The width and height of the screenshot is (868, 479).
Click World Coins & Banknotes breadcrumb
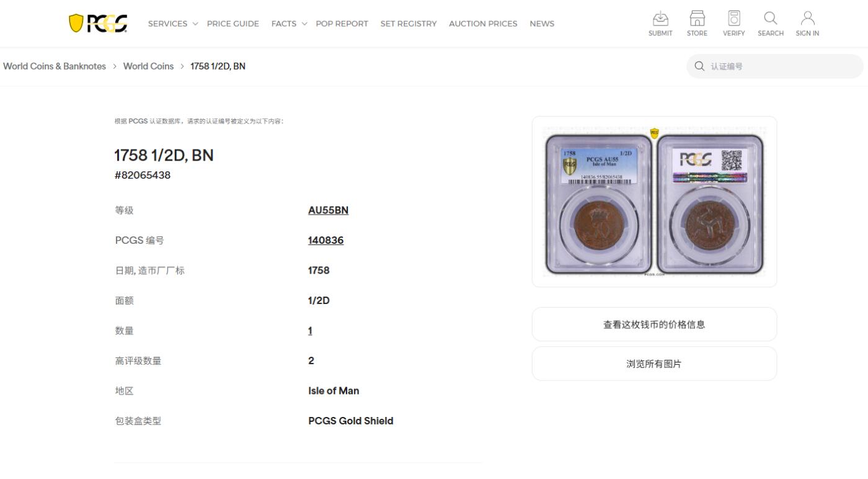click(55, 66)
